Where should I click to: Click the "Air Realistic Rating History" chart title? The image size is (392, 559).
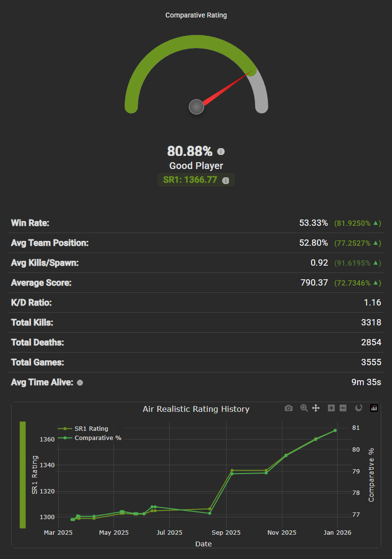pos(196,409)
